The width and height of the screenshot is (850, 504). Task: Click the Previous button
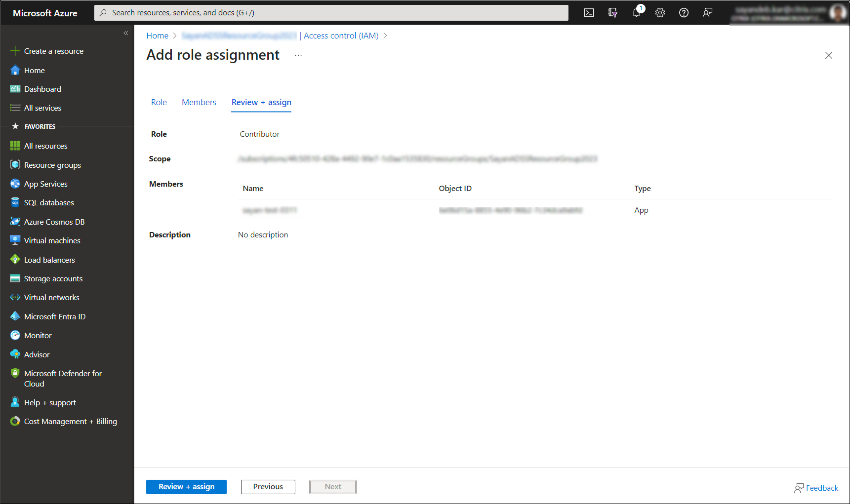pos(268,487)
